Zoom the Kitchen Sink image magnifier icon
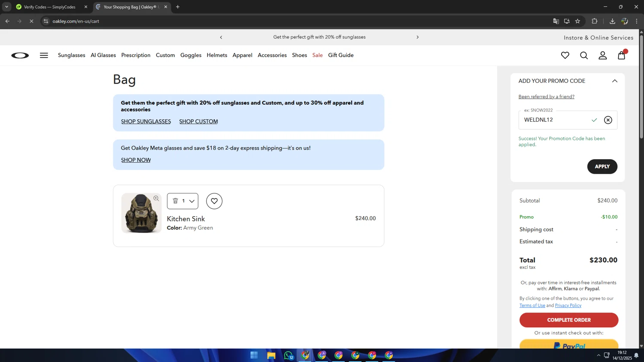 point(156,199)
